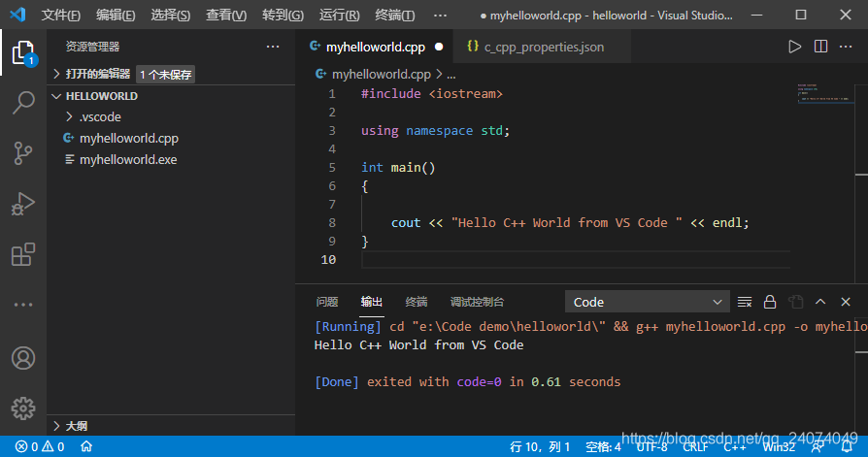
Task: Click Win32 configuration in status bar
Action: [x=779, y=446]
